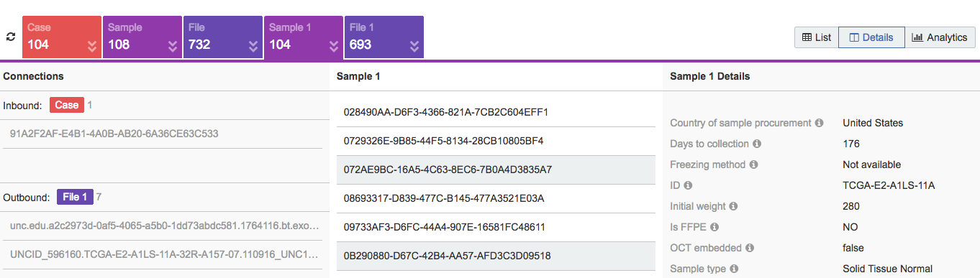Open inbound case 91A2F2AF-E4B1-4A0B link
Screen dimensions: 980x278
(x=114, y=134)
